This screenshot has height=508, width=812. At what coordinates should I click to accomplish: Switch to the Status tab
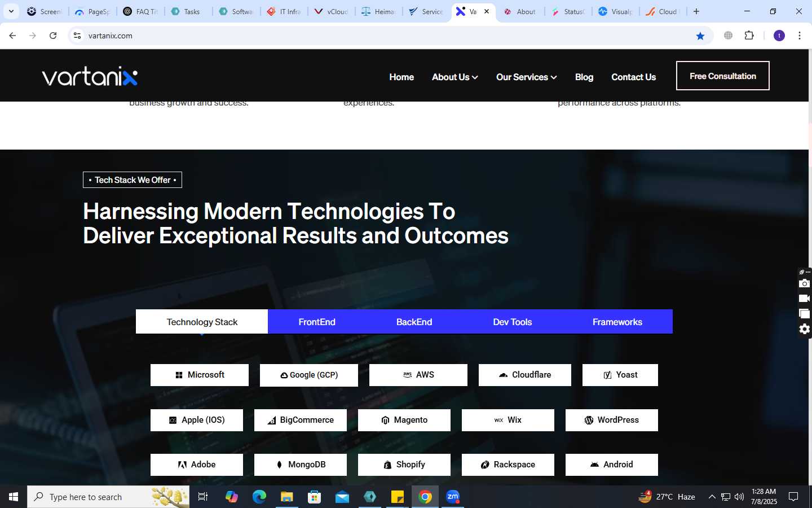568,11
